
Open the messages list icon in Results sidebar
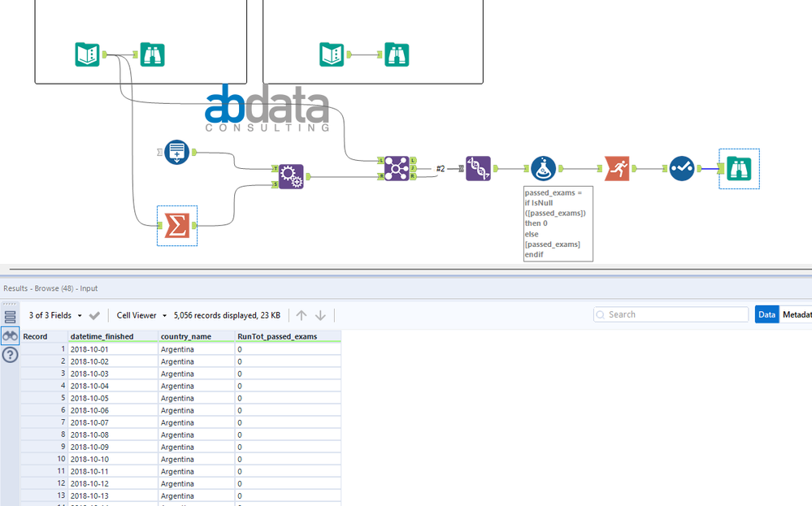click(10, 317)
